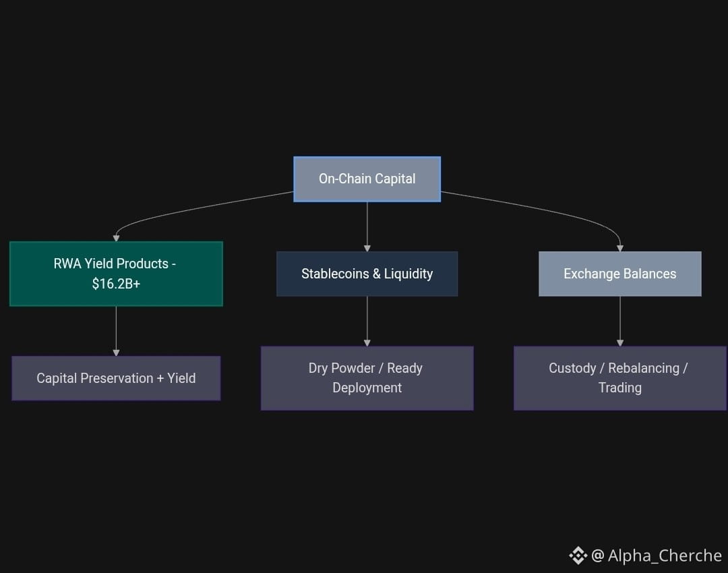Select the Stablecoins & Liquidity node

click(367, 274)
